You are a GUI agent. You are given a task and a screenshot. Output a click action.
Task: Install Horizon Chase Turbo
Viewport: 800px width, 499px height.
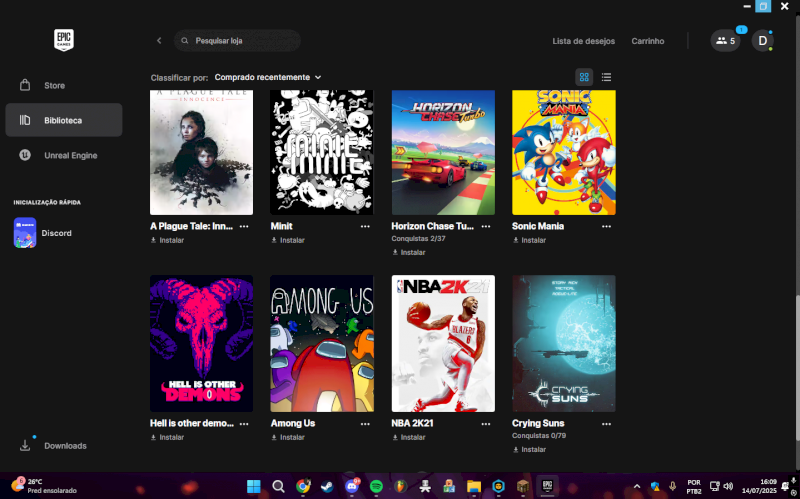(x=409, y=252)
